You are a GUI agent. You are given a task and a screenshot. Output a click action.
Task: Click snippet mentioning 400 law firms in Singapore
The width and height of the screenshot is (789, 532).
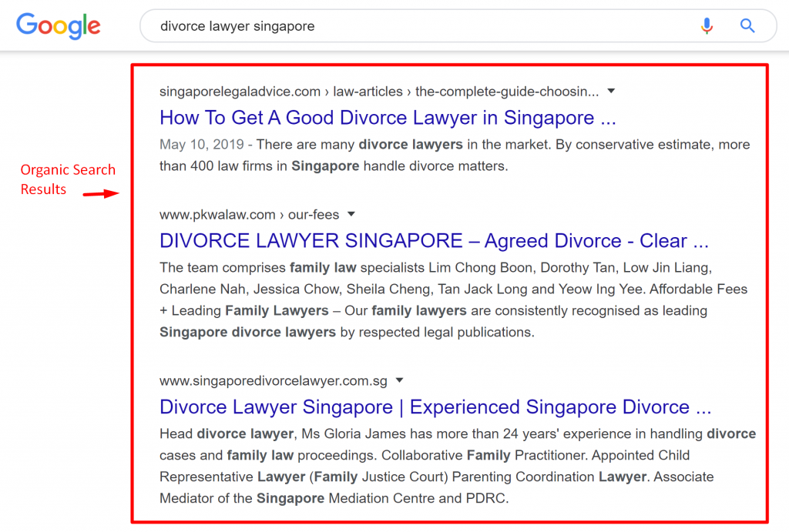(x=334, y=166)
